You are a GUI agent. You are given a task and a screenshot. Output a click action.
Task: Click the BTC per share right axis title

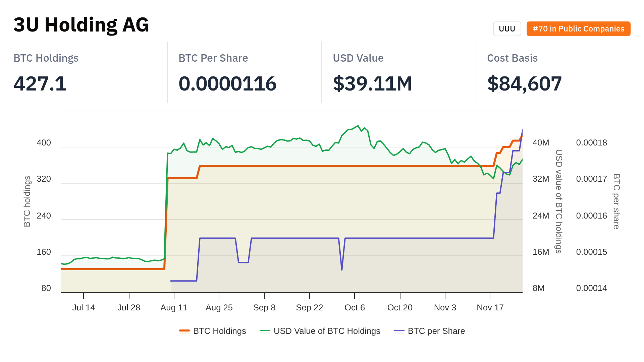(616, 201)
